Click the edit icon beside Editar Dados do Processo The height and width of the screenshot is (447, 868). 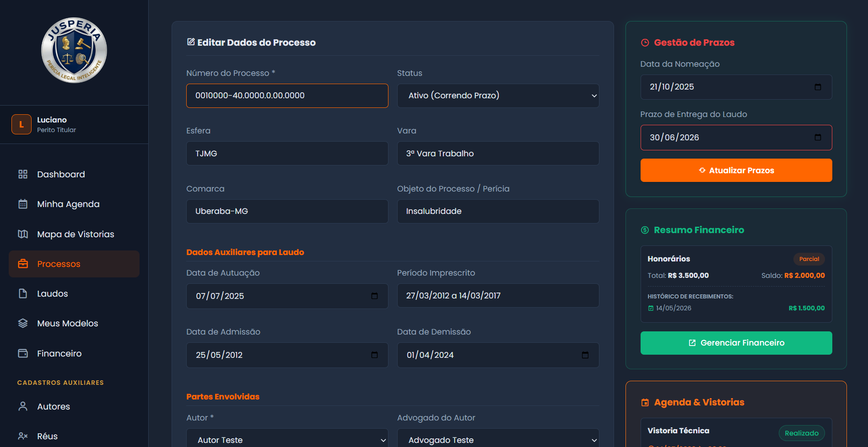click(191, 42)
